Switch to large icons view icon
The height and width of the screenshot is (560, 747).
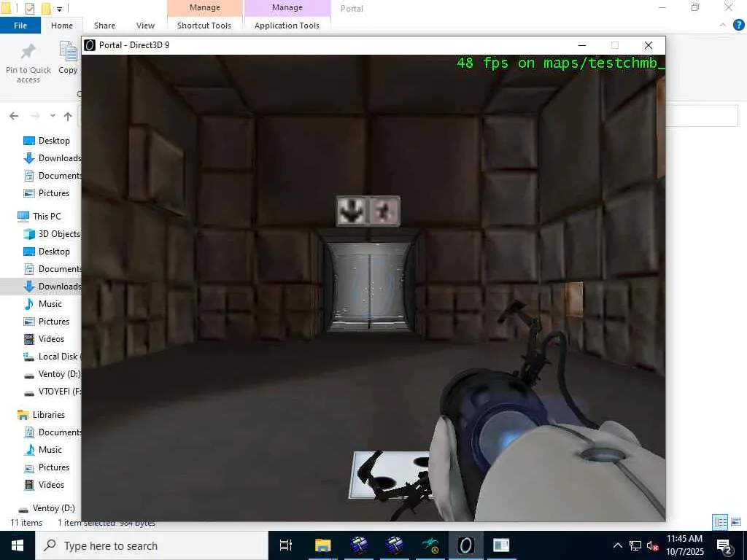click(736, 522)
